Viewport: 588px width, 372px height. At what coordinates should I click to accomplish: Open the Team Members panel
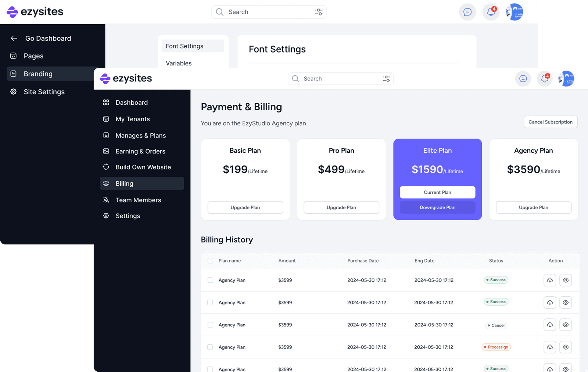click(x=138, y=200)
